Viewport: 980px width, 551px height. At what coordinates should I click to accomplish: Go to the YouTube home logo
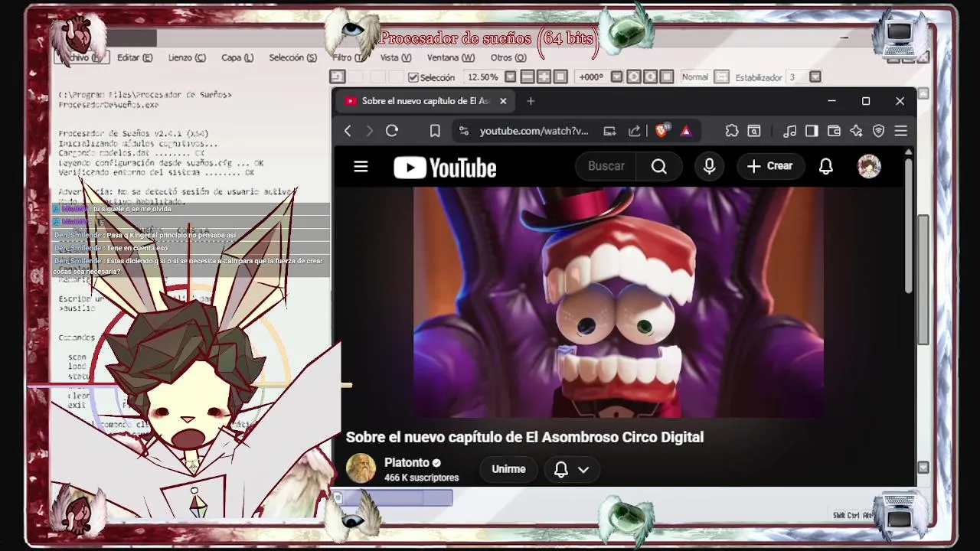pos(445,168)
